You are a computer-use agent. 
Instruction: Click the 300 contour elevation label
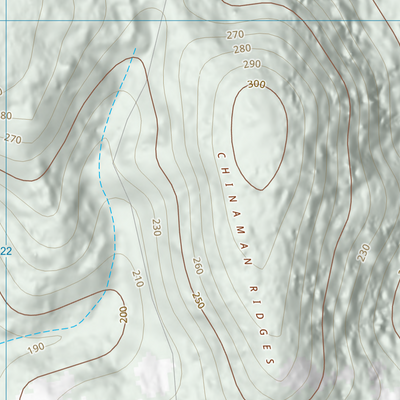coord(257,84)
